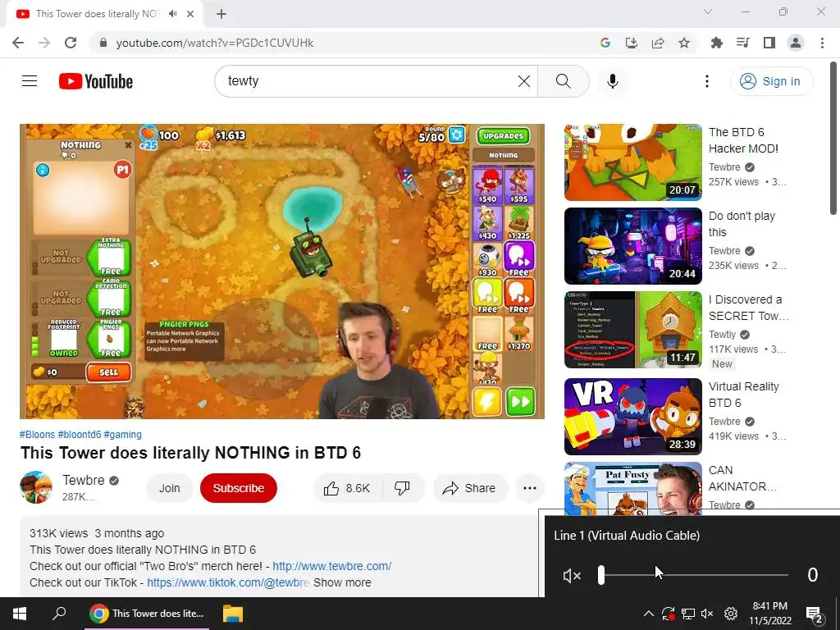The image size is (840, 630).
Task: Click the #gaming hashtag
Action: coord(123,435)
